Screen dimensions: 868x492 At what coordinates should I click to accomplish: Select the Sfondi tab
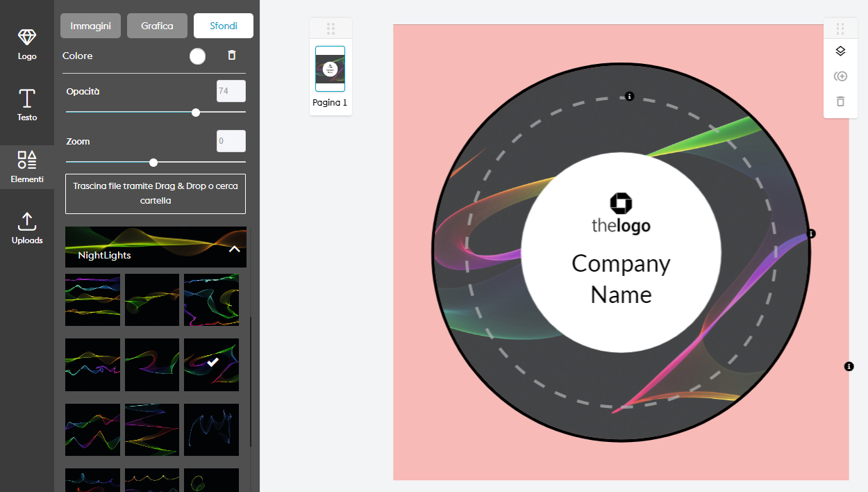pos(223,26)
